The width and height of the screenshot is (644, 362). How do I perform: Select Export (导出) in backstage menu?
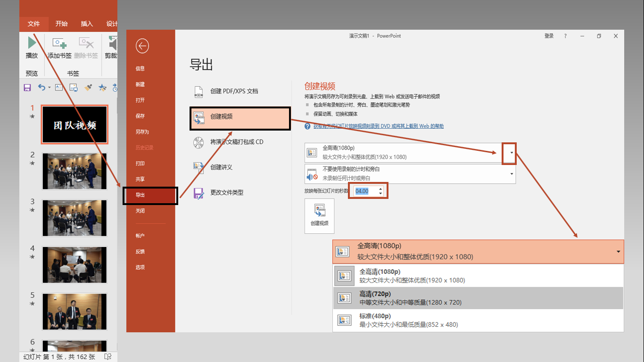point(150,195)
